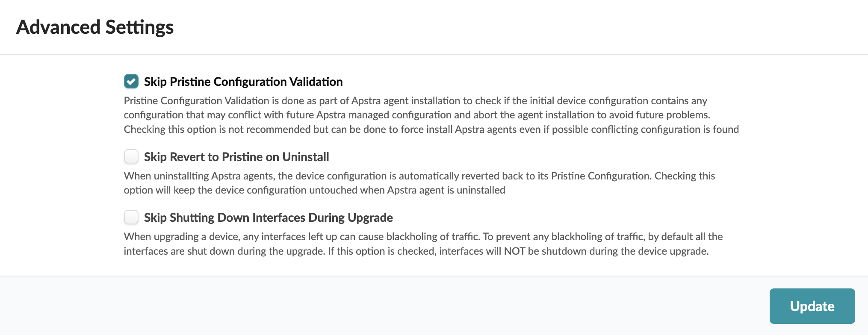Click line starting 'configuration that may conflict'
Viewport: 868px width, 335px height.
[417, 115]
